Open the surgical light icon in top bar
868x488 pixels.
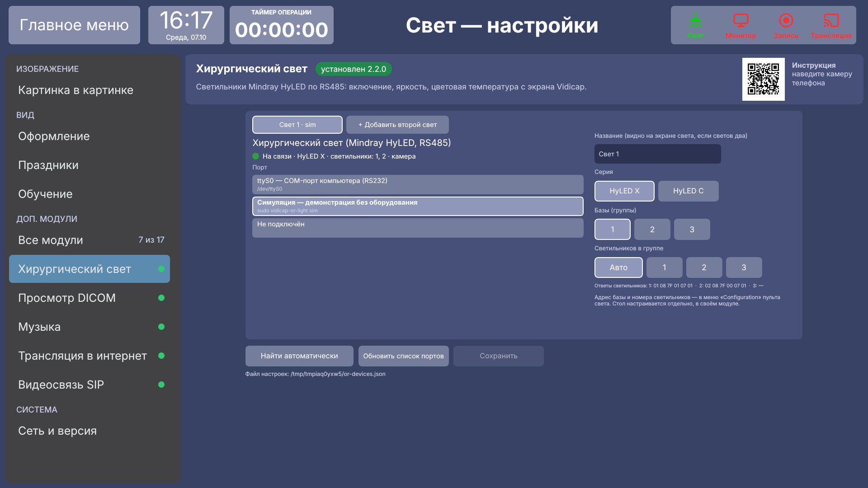tap(695, 25)
